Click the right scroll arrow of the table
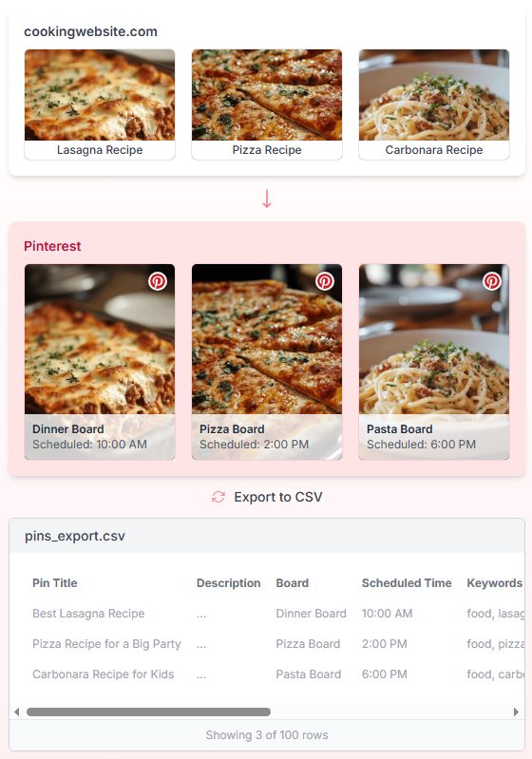The width and height of the screenshot is (532, 759). pos(516,712)
